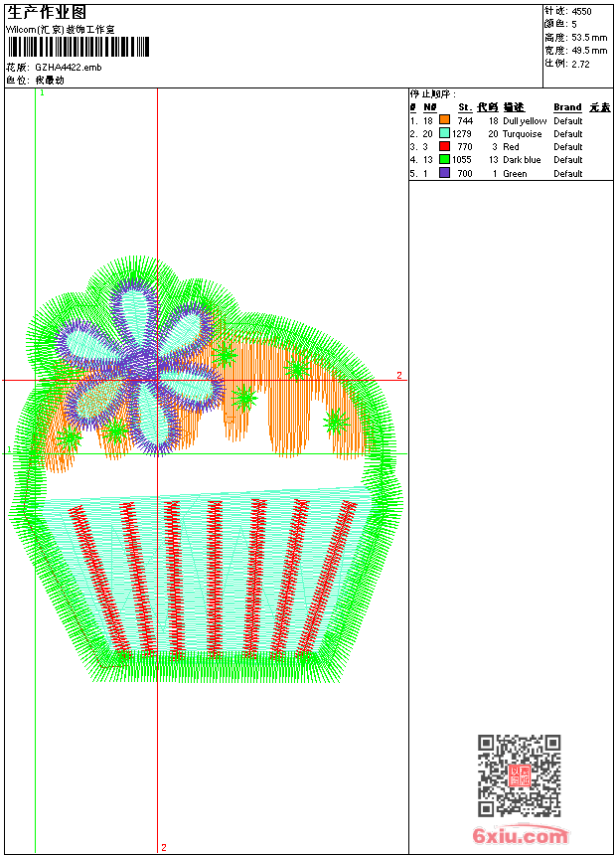
Task: Click the stitch count value 4550
Action: tap(581, 11)
